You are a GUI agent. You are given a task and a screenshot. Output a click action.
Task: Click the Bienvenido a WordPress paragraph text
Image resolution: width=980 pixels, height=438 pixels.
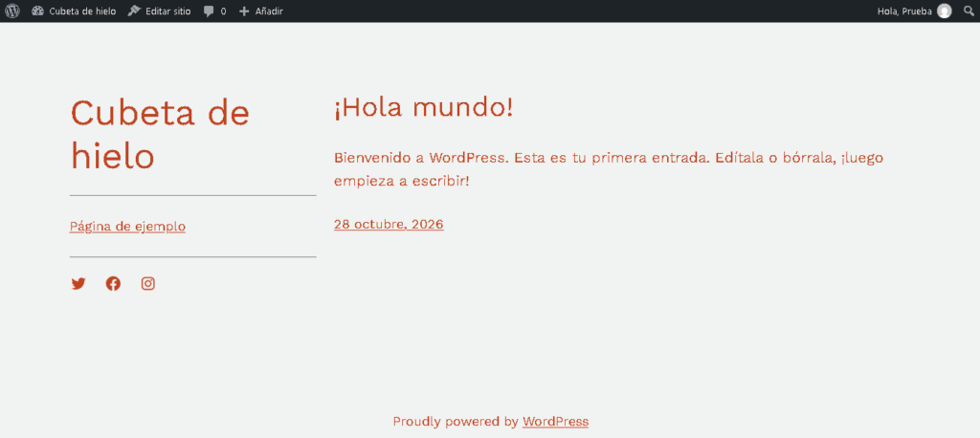[609, 168]
